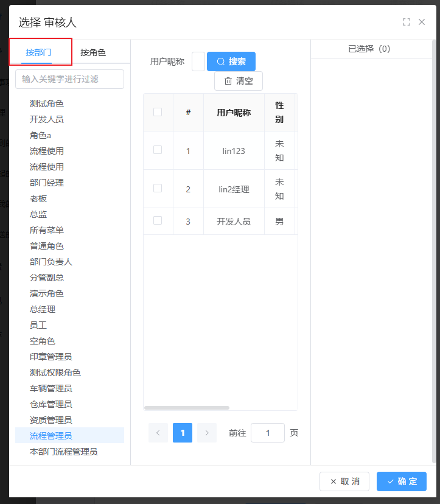Click the 取消 cancel button
Image resolution: width=440 pixels, height=504 pixels.
(x=344, y=481)
